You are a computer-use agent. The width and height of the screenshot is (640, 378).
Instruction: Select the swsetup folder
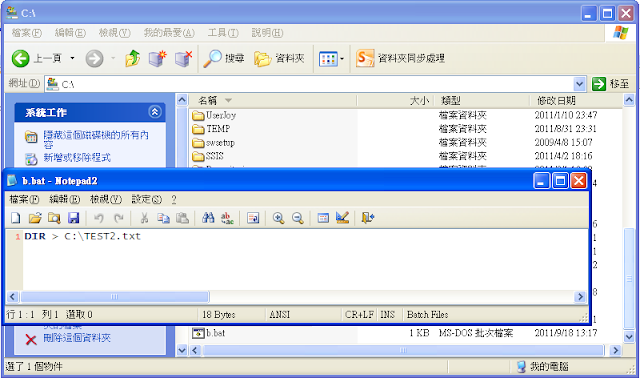(x=213, y=143)
